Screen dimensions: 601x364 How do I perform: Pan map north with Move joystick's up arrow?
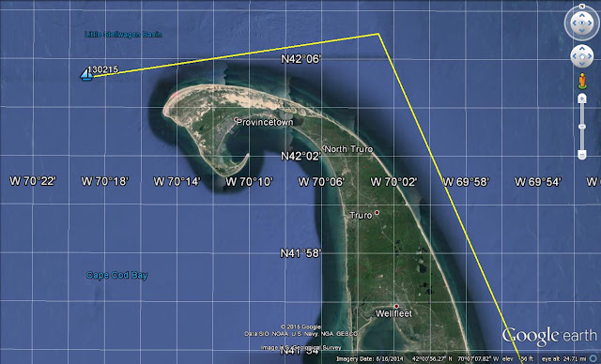coord(582,49)
